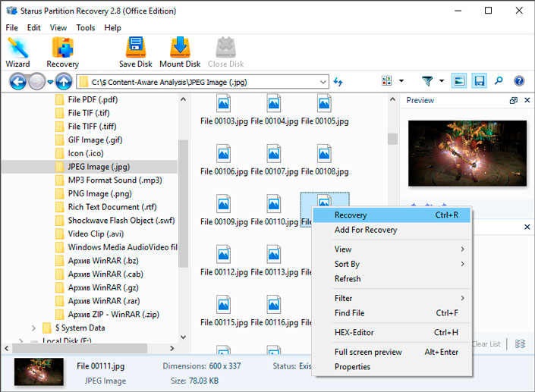Close the Preview panel
The width and height of the screenshot is (535, 392).
527,100
